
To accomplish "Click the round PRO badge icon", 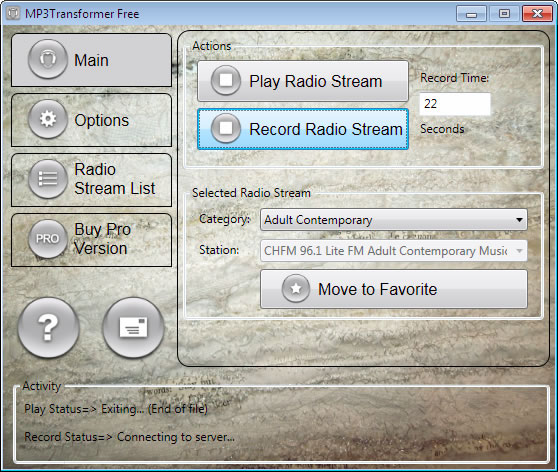I will [48, 238].
